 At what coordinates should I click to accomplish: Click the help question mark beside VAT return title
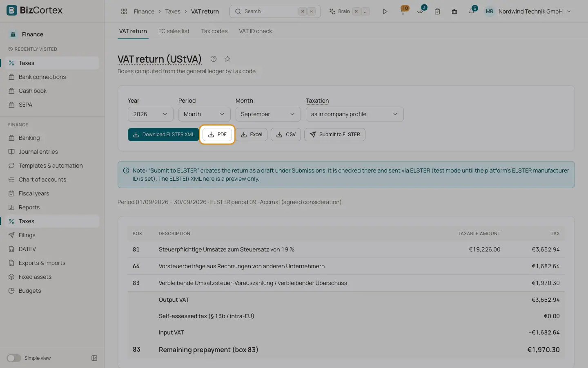(x=214, y=59)
